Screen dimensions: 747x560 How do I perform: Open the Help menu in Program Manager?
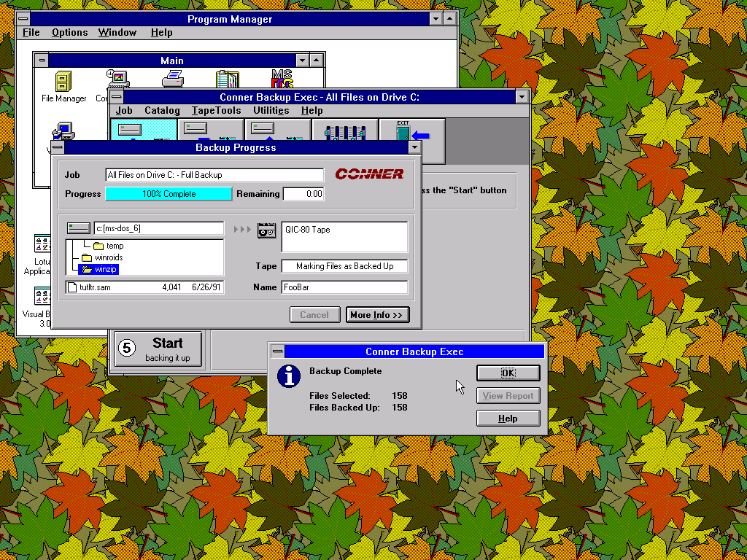click(161, 32)
